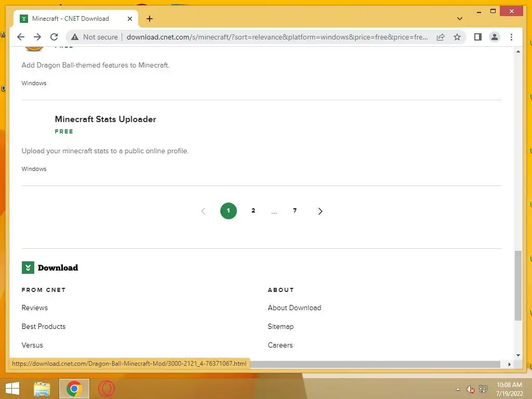
Task: Open the Sitemap link
Action: click(x=281, y=326)
